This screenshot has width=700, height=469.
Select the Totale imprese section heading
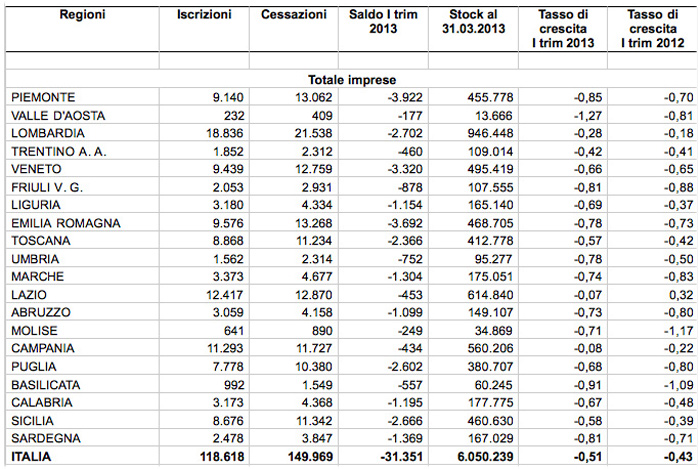point(350,79)
